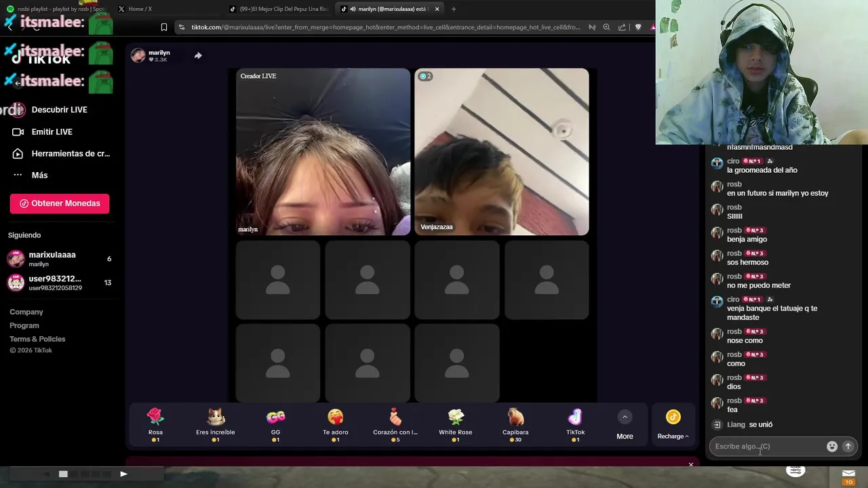Image resolution: width=868 pixels, height=488 pixels.
Task: Click the stop square in bottom overlay
Action: click(63, 474)
